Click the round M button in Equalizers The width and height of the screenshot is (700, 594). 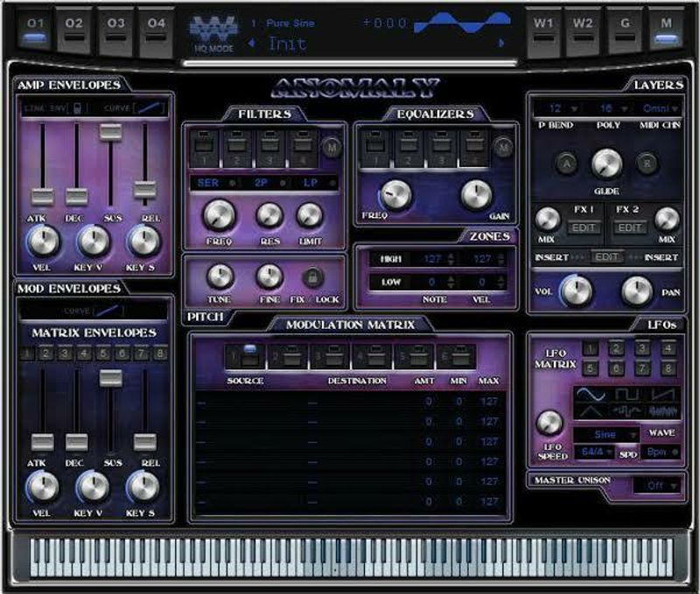(x=503, y=147)
